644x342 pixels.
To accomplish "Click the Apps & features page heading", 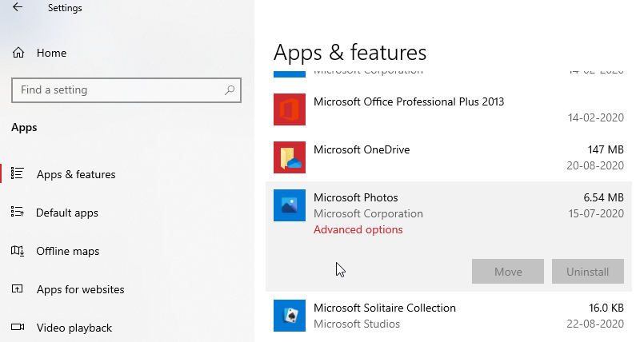I will [x=350, y=53].
